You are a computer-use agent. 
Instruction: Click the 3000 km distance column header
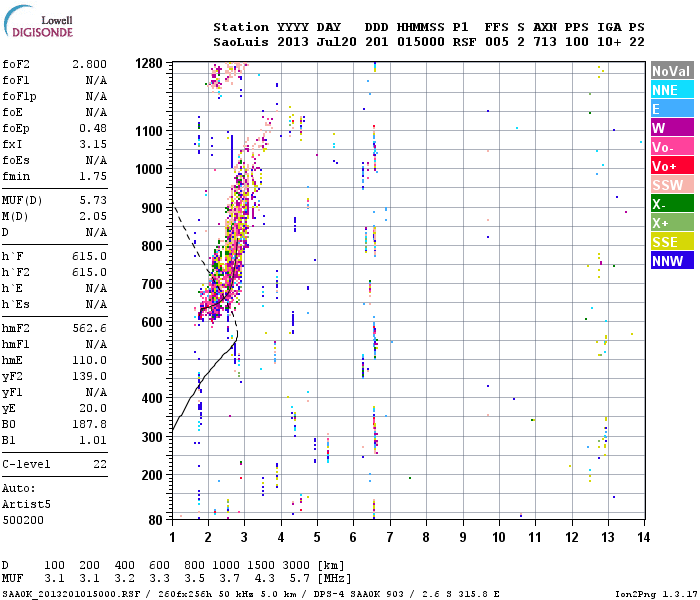point(296,566)
